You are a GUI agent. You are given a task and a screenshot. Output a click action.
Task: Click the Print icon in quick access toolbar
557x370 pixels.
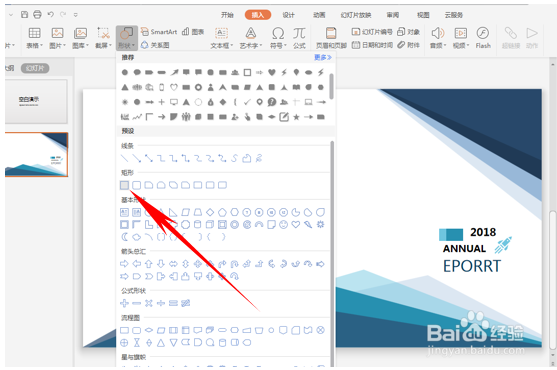pyautogui.click(x=37, y=15)
